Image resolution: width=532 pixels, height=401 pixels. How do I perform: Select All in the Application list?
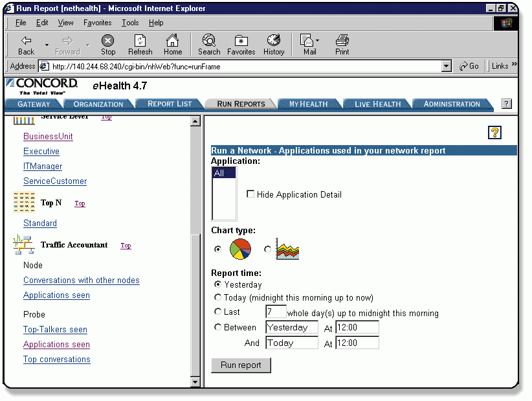223,173
